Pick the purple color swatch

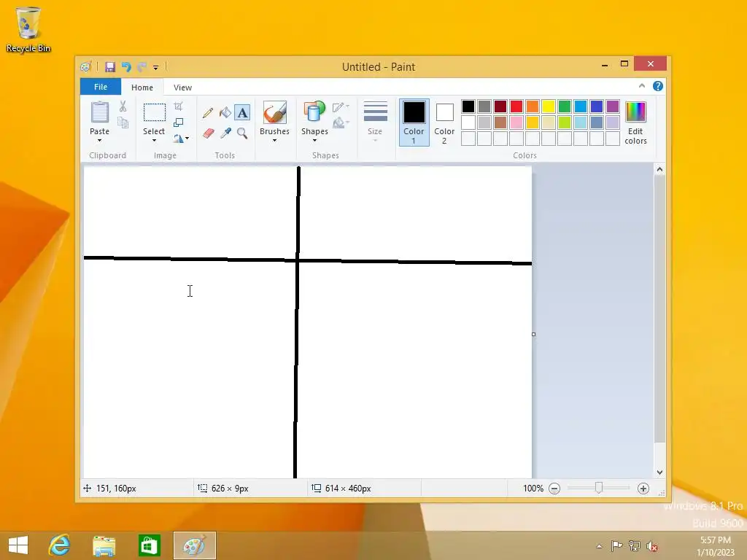(613, 106)
